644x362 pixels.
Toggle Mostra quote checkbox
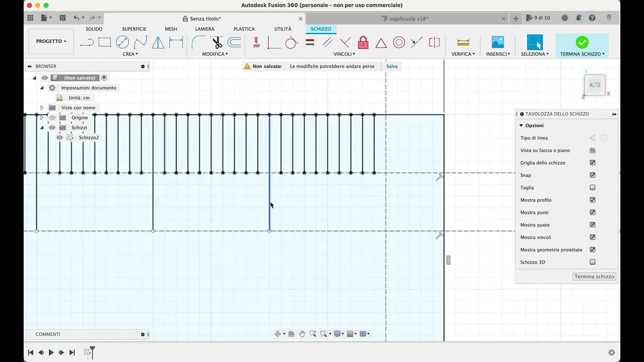point(593,225)
